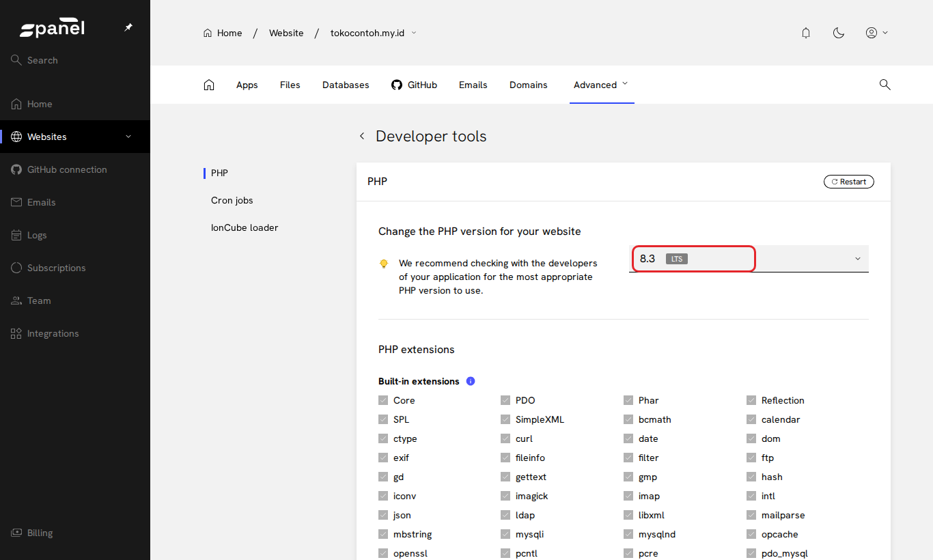Screen dimensions: 933x560
Task: Open Home in the sidebar
Action: 75,104
